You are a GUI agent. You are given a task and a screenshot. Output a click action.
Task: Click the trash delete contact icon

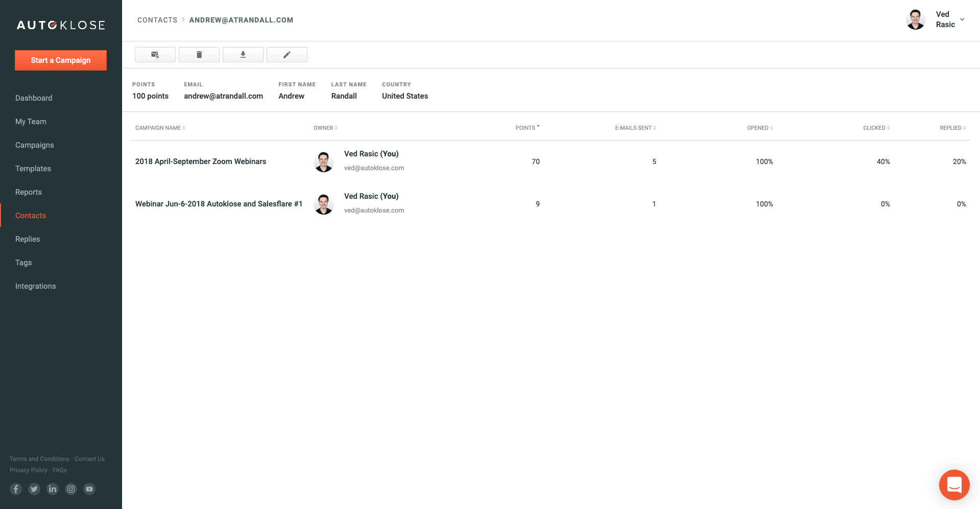[199, 55]
